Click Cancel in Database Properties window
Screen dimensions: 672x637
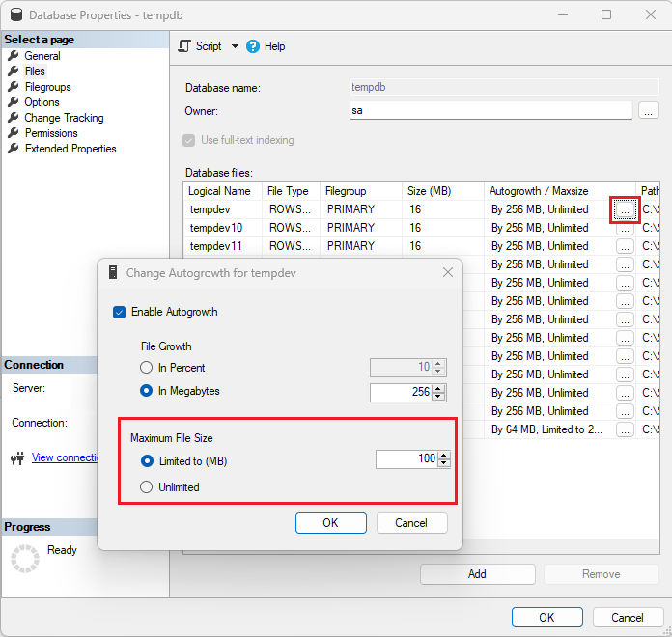(628, 618)
